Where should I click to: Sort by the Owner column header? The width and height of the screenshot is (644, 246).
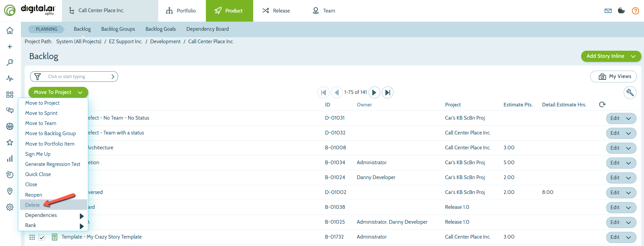coord(364,105)
